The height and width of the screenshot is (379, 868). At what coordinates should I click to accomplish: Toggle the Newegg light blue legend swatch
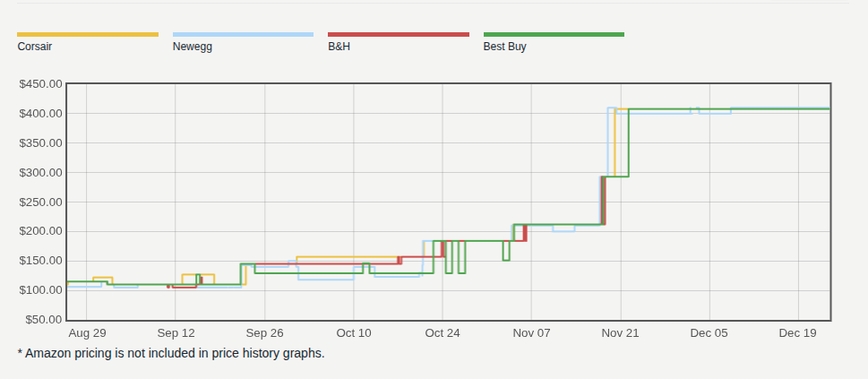pyautogui.click(x=243, y=34)
